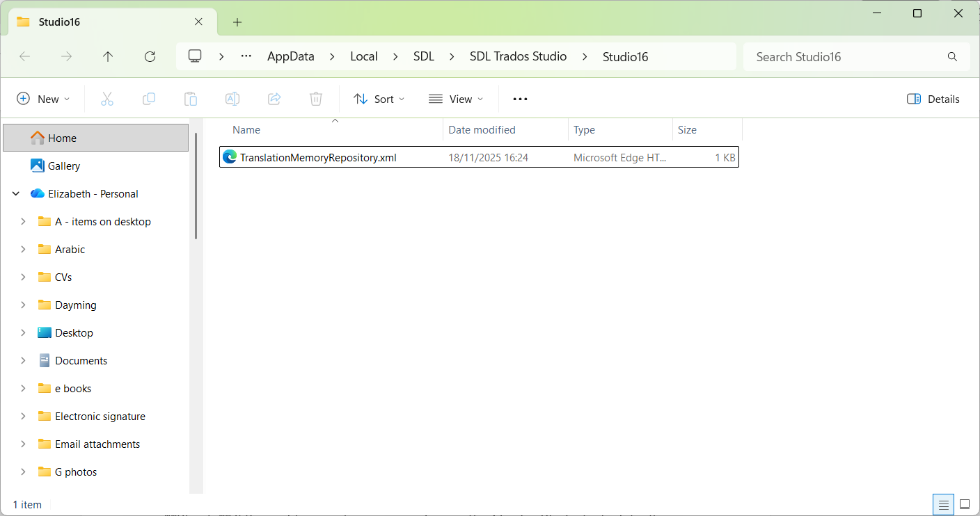Expand the Documents folder in the sidebar

click(x=23, y=360)
